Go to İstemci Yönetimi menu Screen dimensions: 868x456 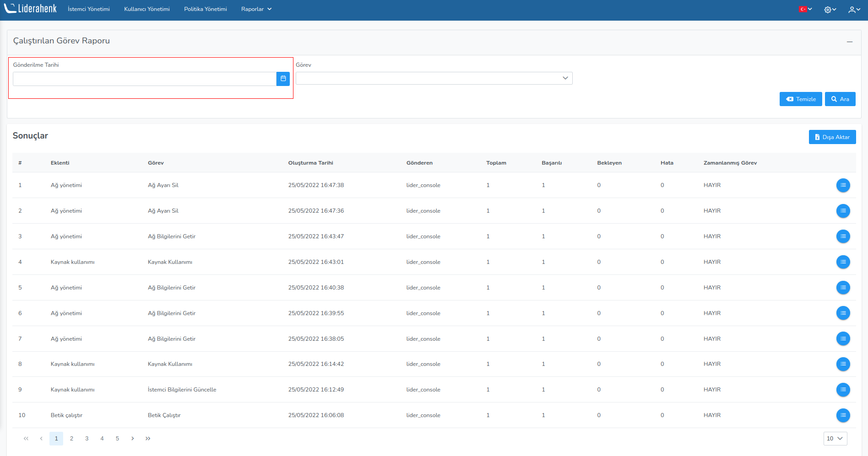pos(89,9)
